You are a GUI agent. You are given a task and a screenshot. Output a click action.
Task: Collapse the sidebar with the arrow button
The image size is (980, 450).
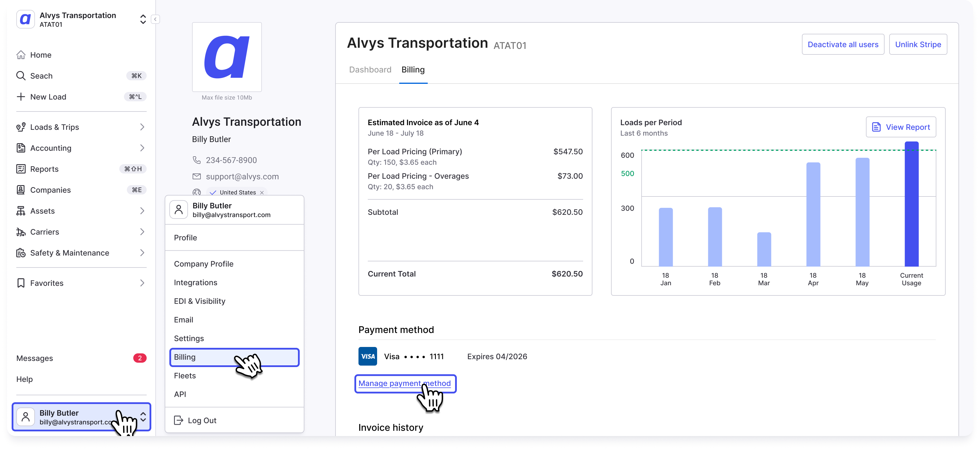pos(155,20)
